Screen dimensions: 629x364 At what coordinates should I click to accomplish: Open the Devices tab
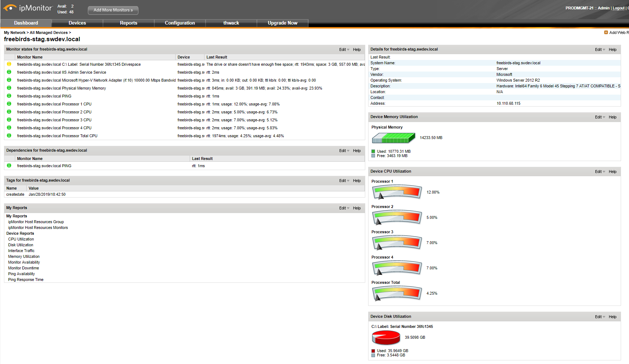(x=77, y=23)
